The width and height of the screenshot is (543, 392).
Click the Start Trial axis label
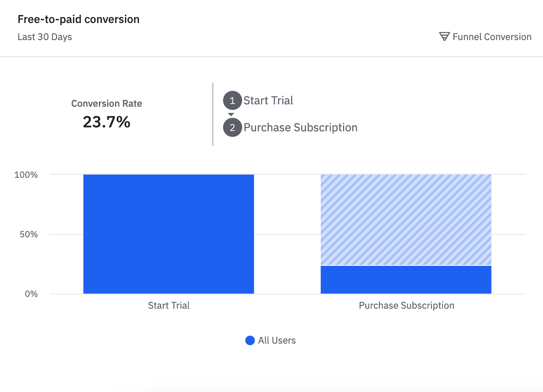[168, 306]
